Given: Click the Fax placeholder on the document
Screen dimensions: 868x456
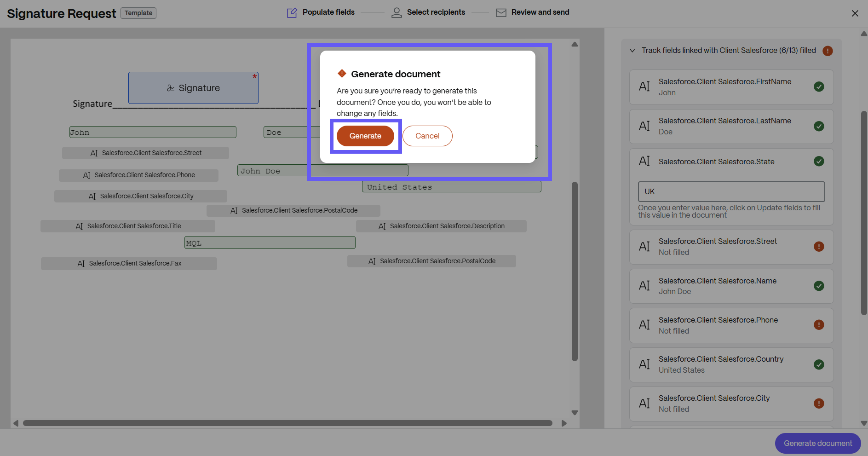Looking at the screenshot, I should (129, 263).
